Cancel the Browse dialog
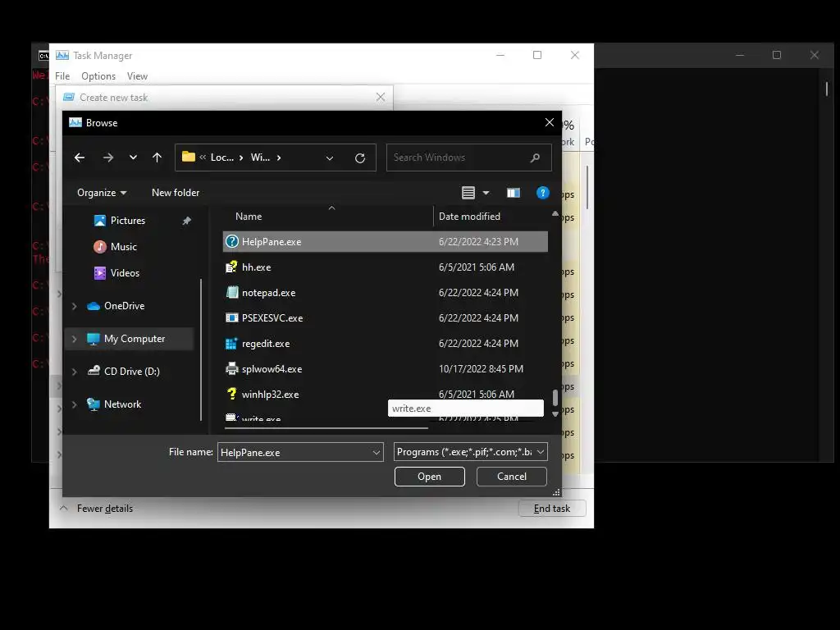This screenshot has width=840, height=630. 512,477
